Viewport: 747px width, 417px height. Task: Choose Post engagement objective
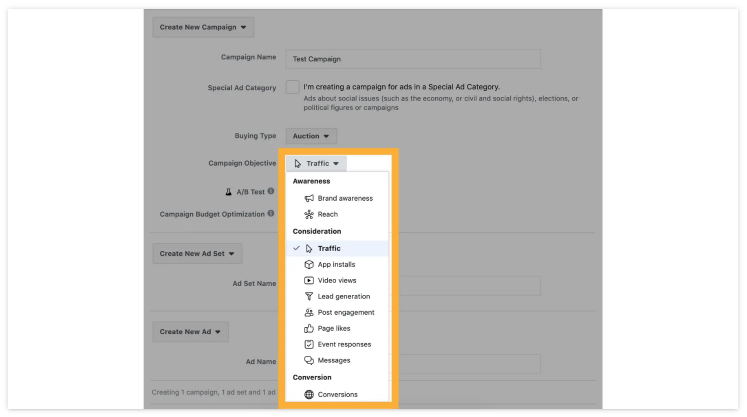(337, 313)
